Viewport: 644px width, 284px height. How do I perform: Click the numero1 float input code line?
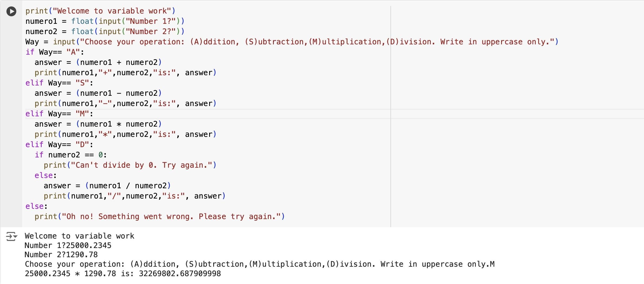click(104, 21)
